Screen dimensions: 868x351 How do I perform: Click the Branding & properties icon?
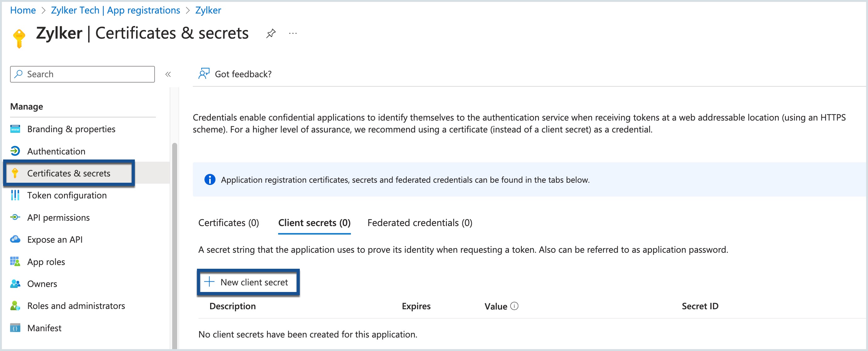coord(15,129)
